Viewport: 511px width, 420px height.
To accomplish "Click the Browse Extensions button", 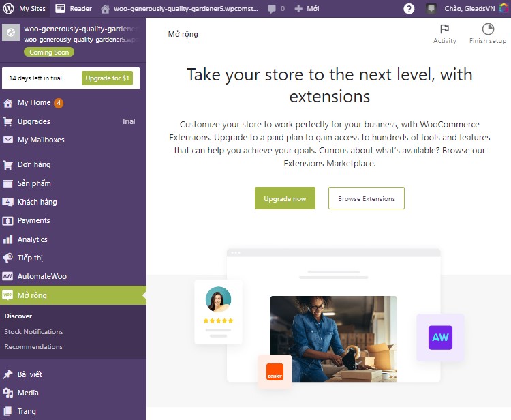I will (x=366, y=198).
